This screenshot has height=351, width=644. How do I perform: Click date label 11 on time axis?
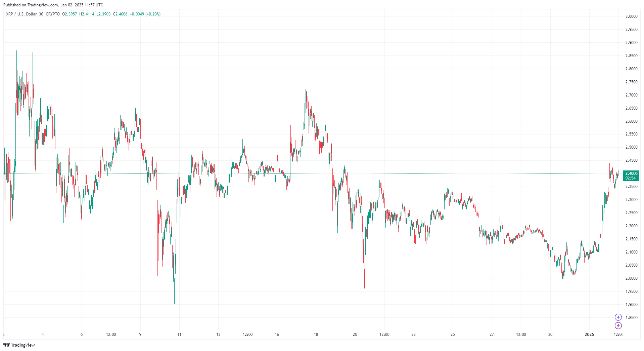(179, 335)
